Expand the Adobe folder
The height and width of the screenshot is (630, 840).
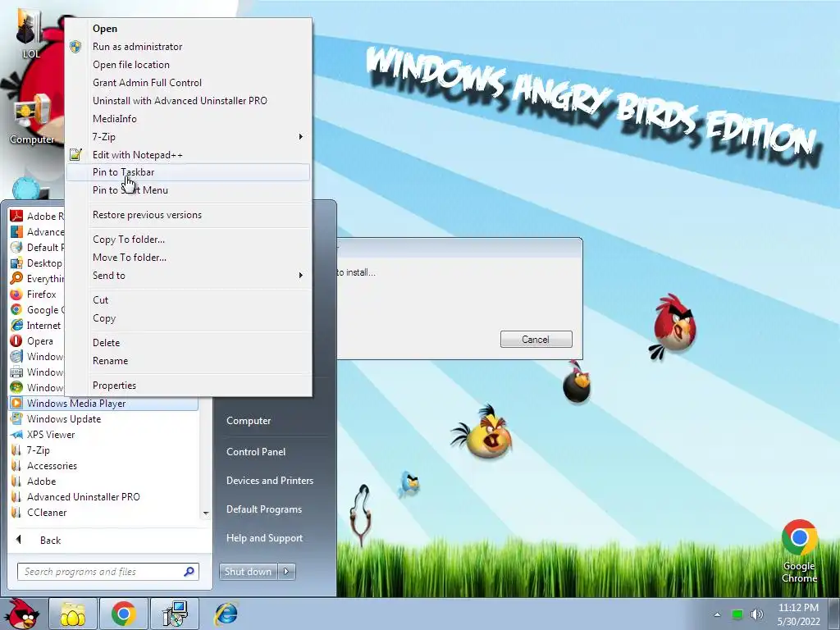[42, 481]
